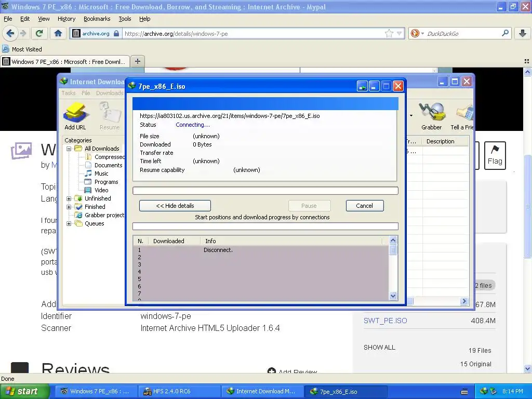This screenshot has width=532, height=399.
Task: Click the Add URL icon in IDM
Action: pos(76,116)
